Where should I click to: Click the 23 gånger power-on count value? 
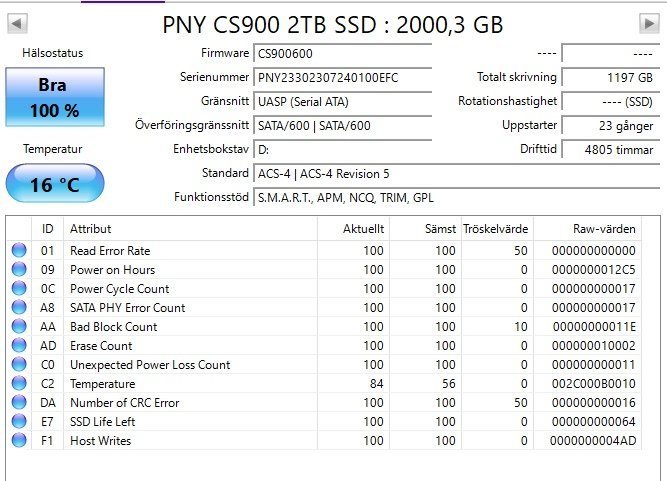tap(610, 125)
